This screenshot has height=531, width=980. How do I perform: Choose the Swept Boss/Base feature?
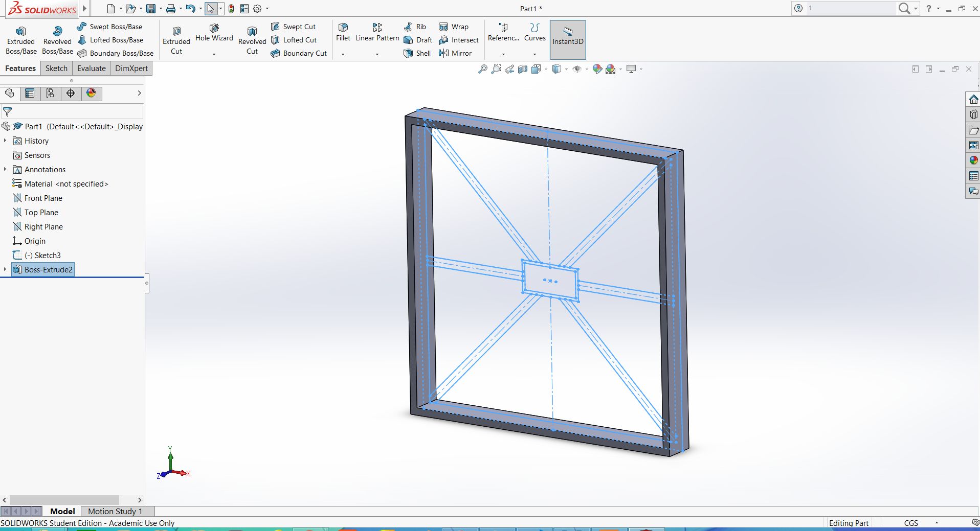pyautogui.click(x=110, y=27)
